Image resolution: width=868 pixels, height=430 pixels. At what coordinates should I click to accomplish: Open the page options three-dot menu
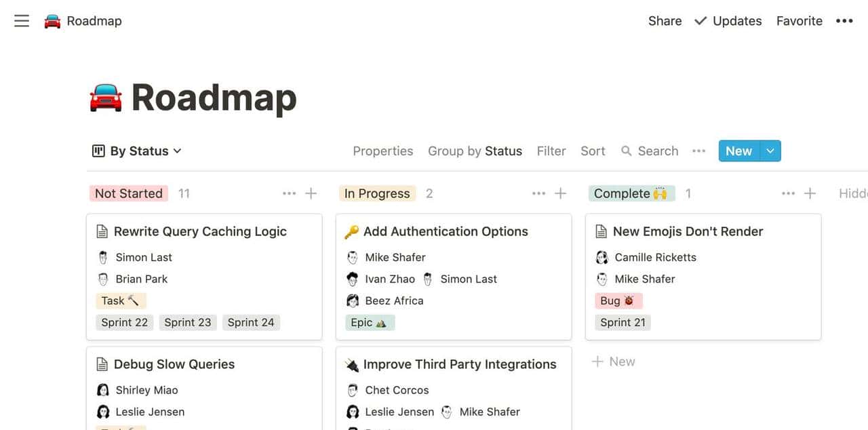[x=844, y=21]
